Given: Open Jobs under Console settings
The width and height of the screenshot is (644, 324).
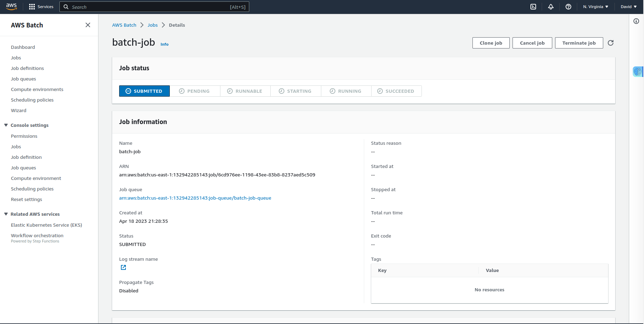Looking at the screenshot, I should (16, 147).
